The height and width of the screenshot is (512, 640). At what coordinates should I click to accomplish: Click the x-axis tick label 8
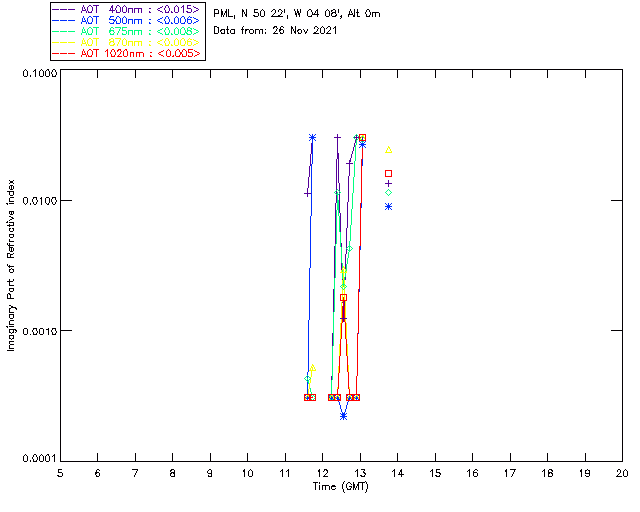pos(173,473)
